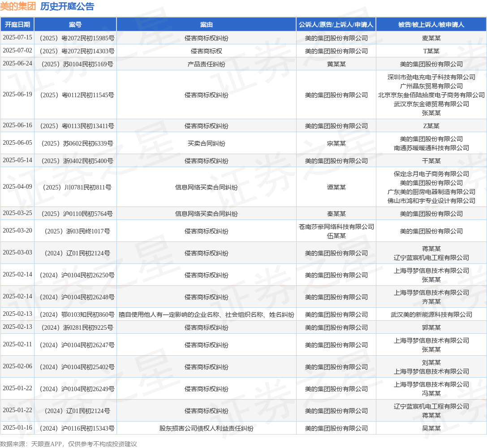487x448 pixels.
Task: Click the 案号 column header
Action: (75, 25)
